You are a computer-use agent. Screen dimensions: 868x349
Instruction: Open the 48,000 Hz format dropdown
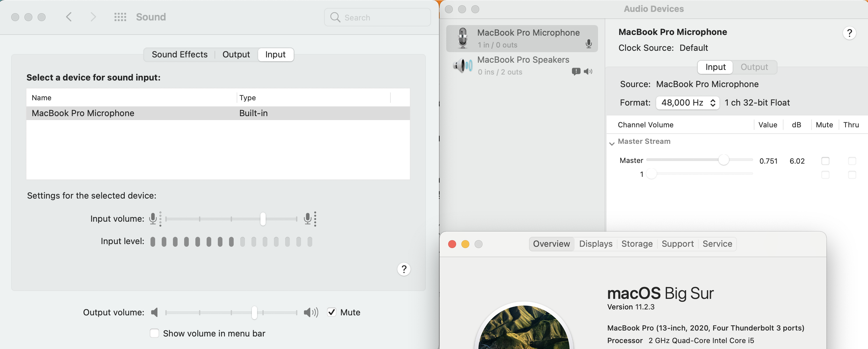click(687, 103)
